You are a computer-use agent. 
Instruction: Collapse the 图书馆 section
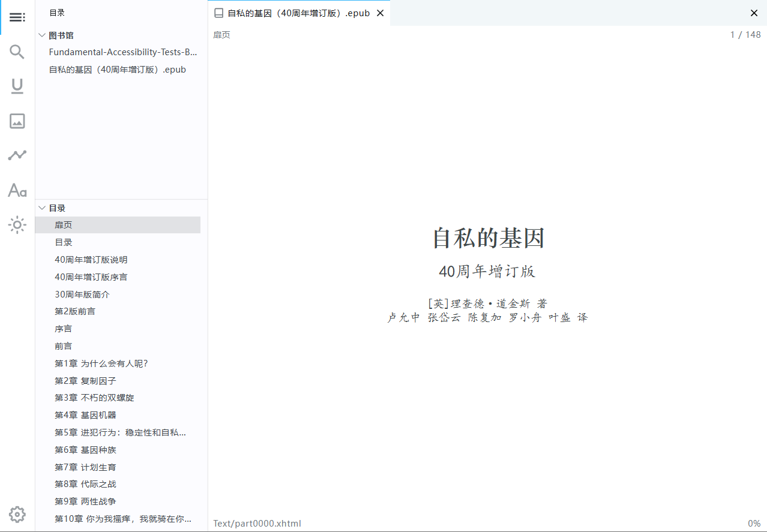42,35
